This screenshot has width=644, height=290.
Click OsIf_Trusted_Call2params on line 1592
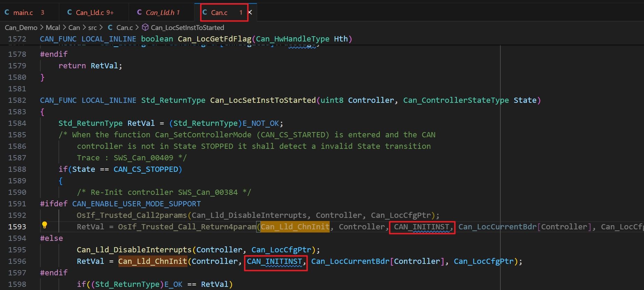click(x=132, y=215)
